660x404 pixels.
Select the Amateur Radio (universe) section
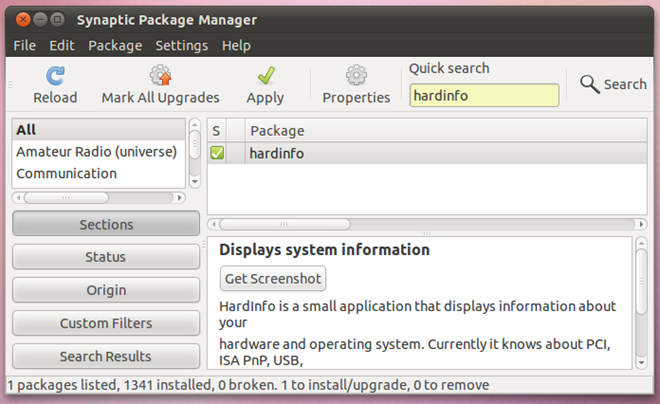coord(96,151)
